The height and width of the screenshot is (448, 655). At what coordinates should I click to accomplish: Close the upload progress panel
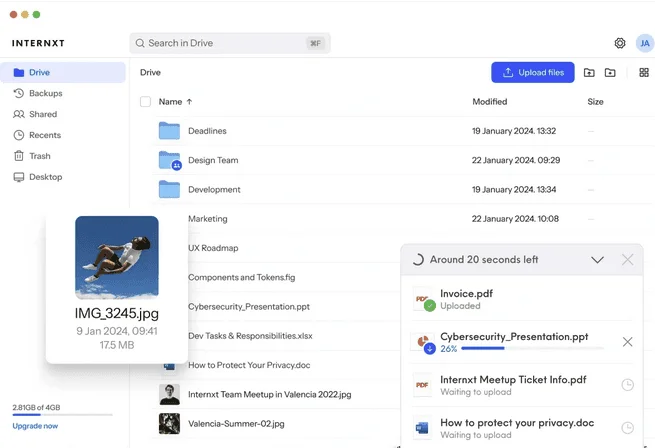627,260
